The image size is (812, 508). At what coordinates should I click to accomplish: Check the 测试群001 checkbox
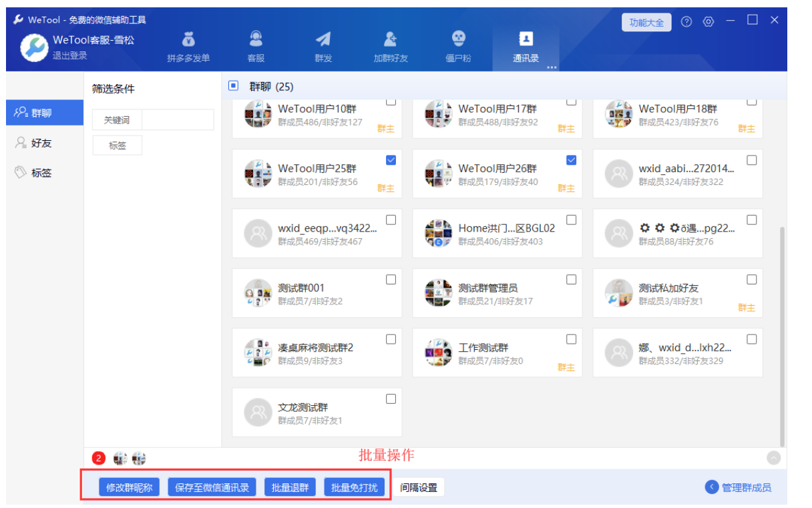391,280
